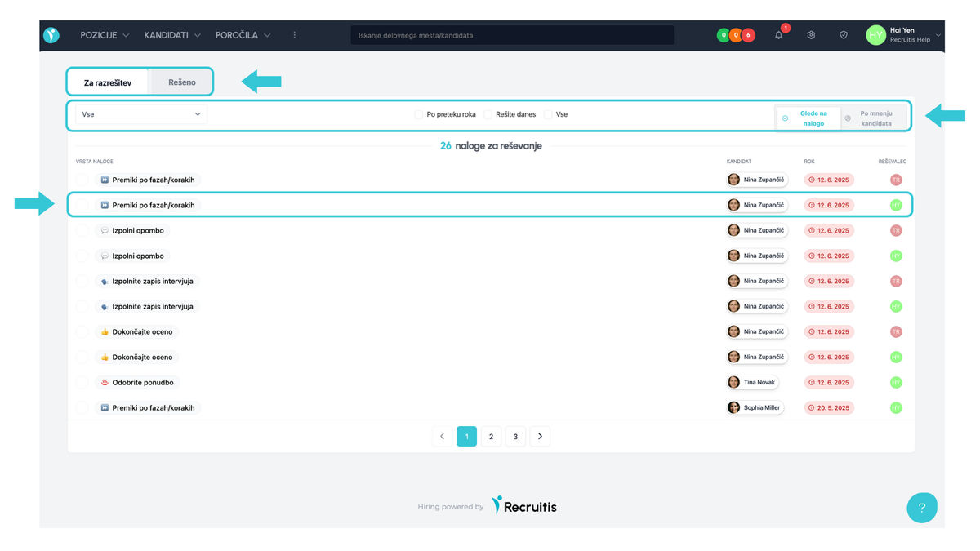Click the TR resolver badge on first Izpolni opombo row
The width and height of the screenshot is (980, 551).
pyautogui.click(x=896, y=230)
